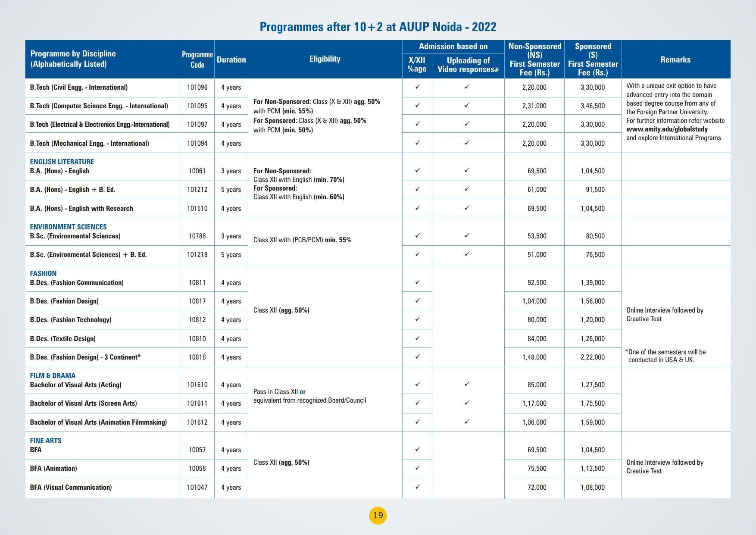Select the 2,22,000 sponsored fee value
The height and width of the screenshot is (535, 756).
[593, 357]
